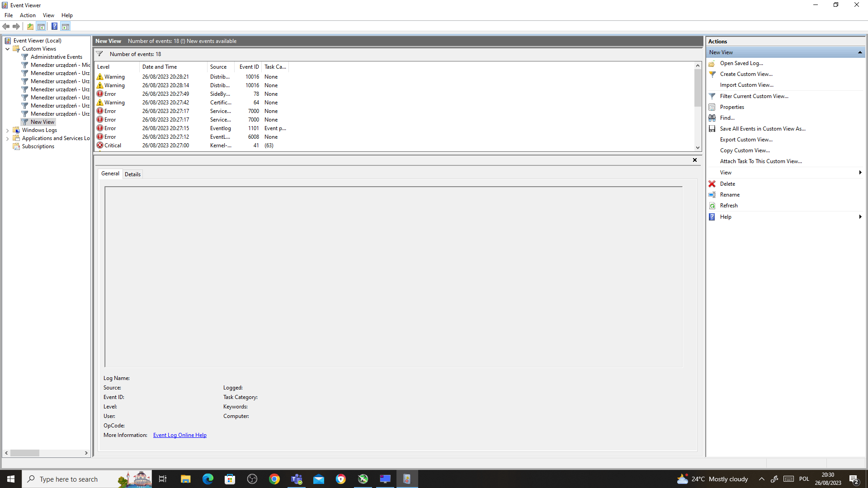Click the Filter Current Custom View funnel icon
The image size is (868, 488).
pos(712,96)
